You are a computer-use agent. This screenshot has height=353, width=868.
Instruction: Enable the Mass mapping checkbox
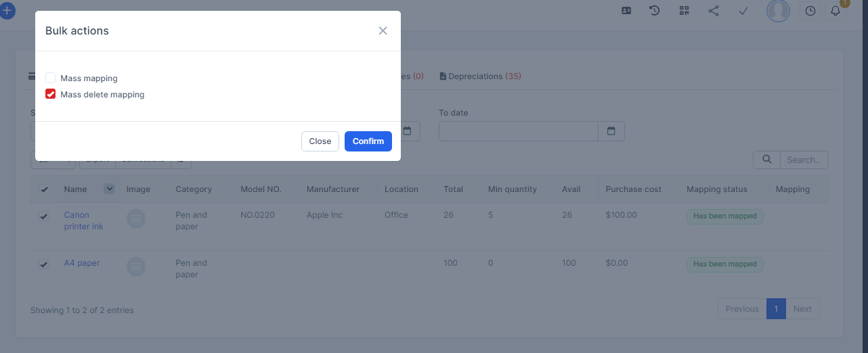[51, 78]
